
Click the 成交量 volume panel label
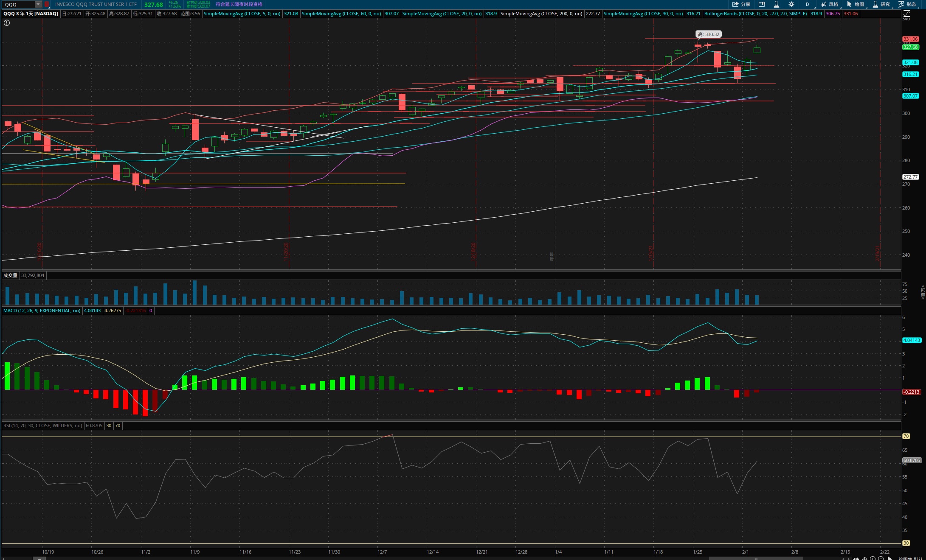[x=10, y=275]
